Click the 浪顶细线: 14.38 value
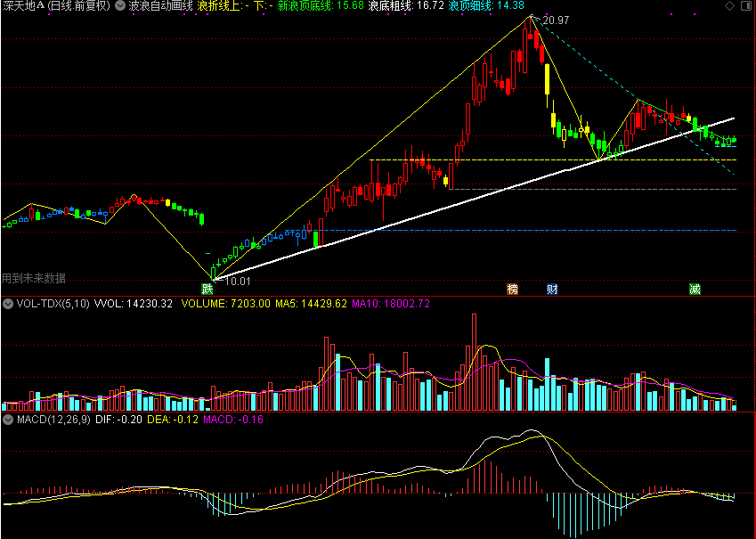Image resolution: width=756 pixels, height=539 pixels. (x=486, y=5)
